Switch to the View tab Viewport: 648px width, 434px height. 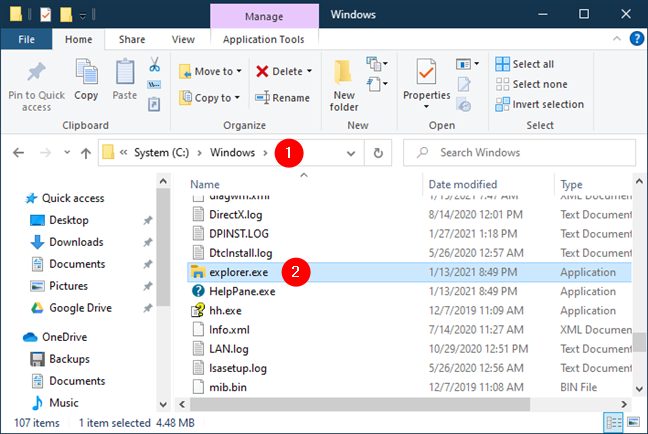click(183, 39)
